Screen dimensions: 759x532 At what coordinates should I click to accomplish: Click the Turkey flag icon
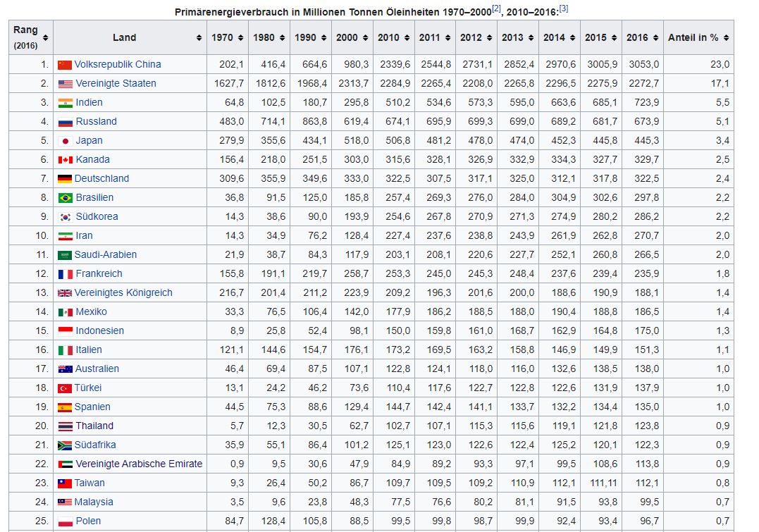pyautogui.click(x=65, y=388)
